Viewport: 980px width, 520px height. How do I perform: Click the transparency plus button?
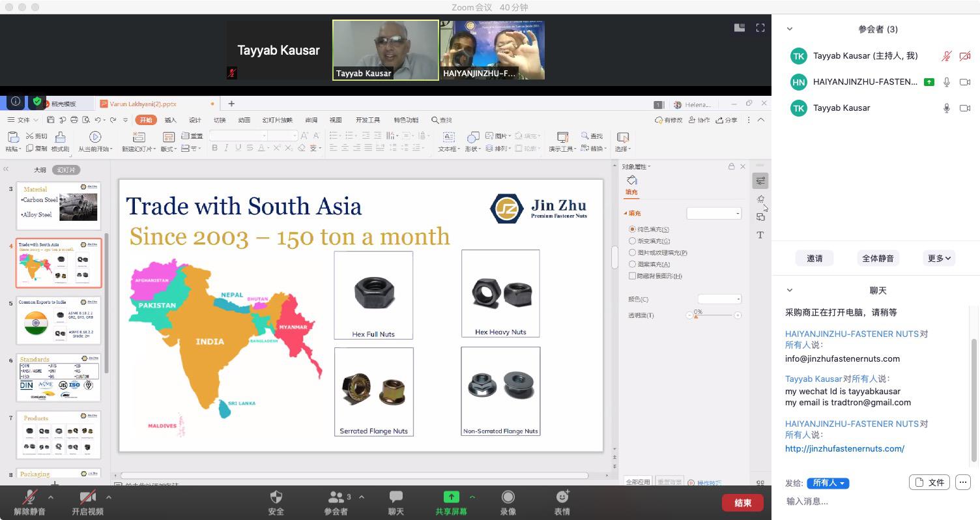[x=738, y=315]
